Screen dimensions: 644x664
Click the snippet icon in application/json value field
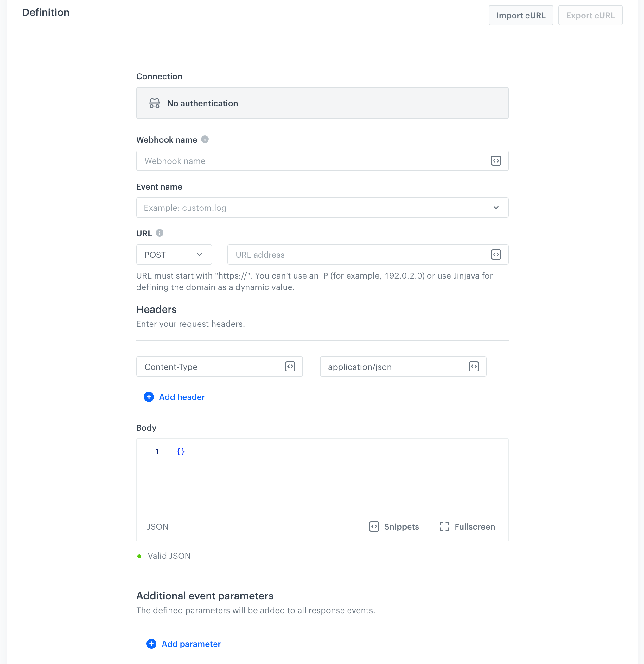[x=474, y=367]
